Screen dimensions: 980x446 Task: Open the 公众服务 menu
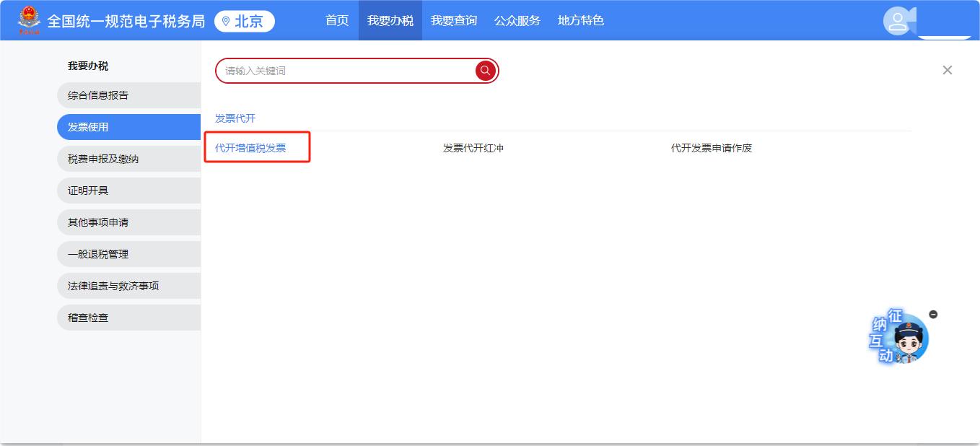click(x=517, y=20)
